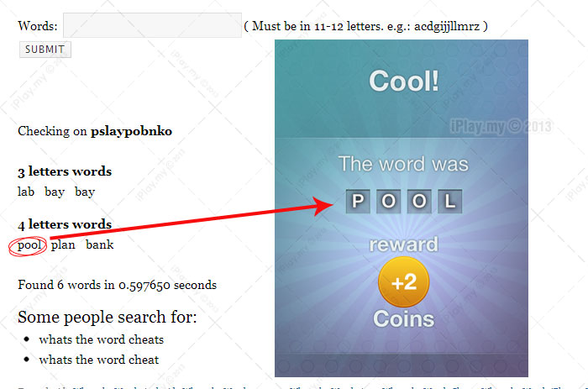Tap the L letter tile
588x389 pixels.
450,202
